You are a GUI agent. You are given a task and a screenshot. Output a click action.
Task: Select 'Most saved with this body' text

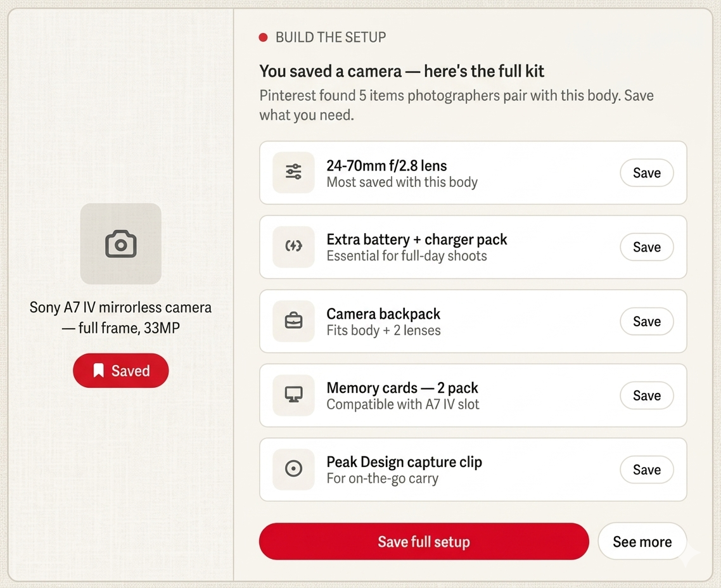coord(402,182)
